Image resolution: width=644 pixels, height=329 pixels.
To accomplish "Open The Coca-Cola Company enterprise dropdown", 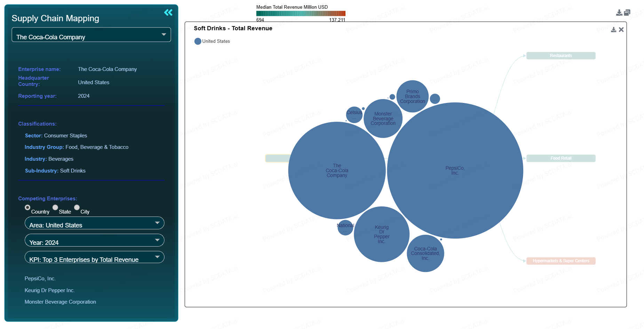I will pos(91,35).
